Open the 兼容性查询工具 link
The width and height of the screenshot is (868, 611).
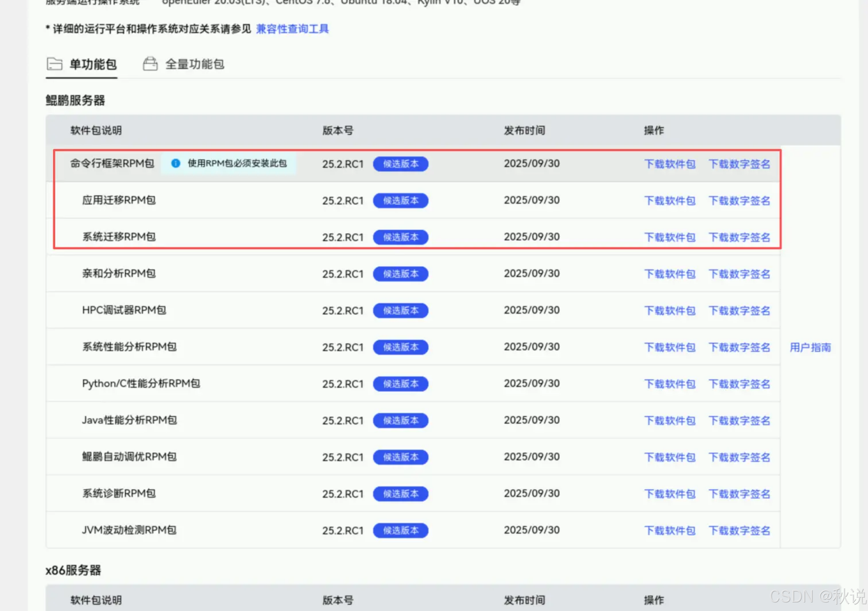click(292, 29)
